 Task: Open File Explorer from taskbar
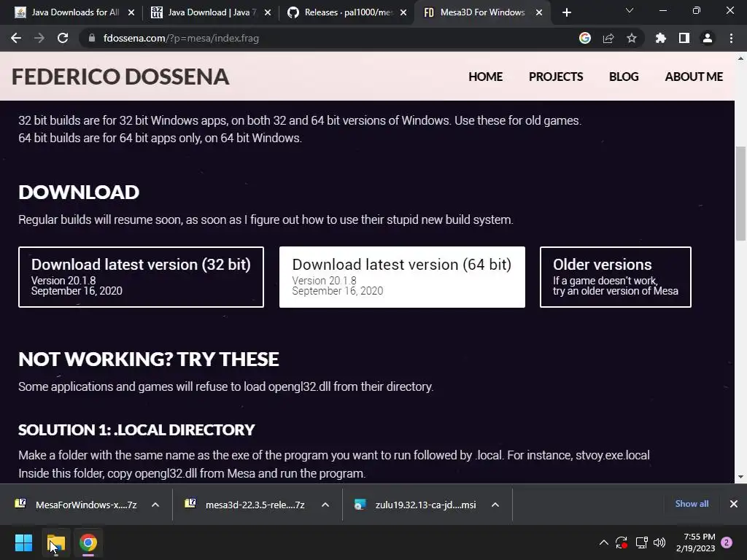tap(56, 542)
